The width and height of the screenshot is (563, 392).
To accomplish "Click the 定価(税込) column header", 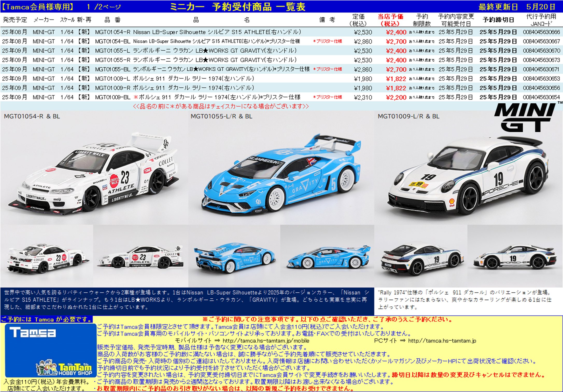I will tap(358, 20).
